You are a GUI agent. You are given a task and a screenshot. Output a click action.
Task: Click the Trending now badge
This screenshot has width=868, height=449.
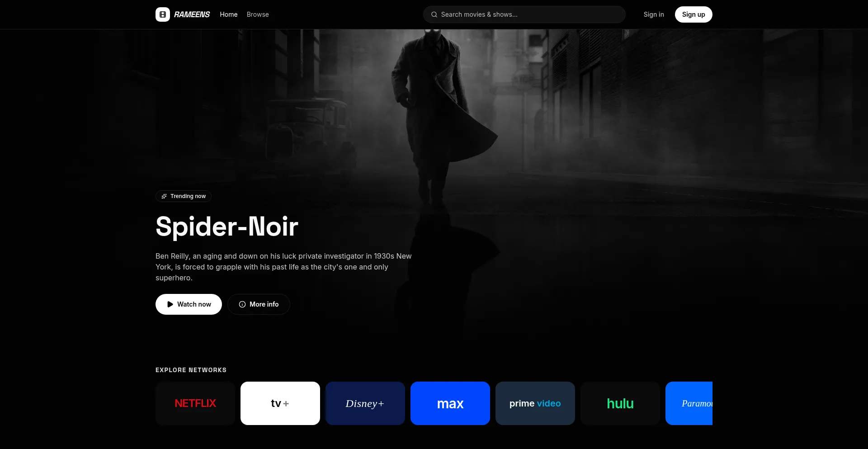184,196
